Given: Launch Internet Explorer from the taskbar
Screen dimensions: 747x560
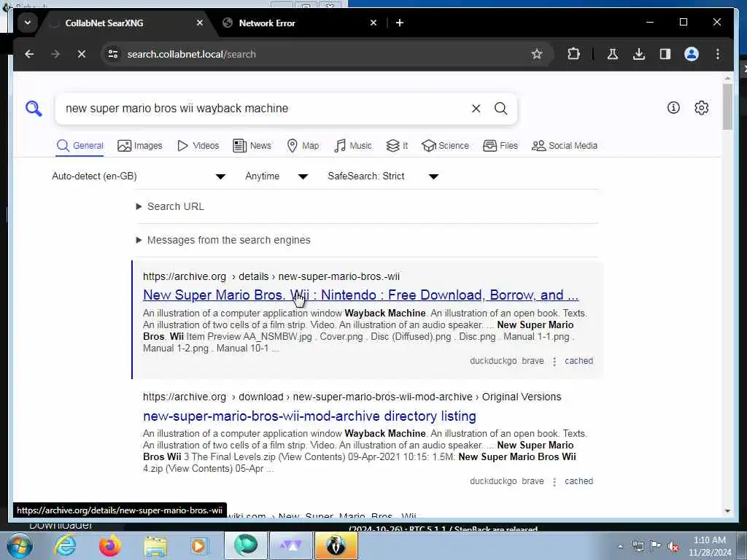Looking at the screenshot, I should tap(65, 545).
